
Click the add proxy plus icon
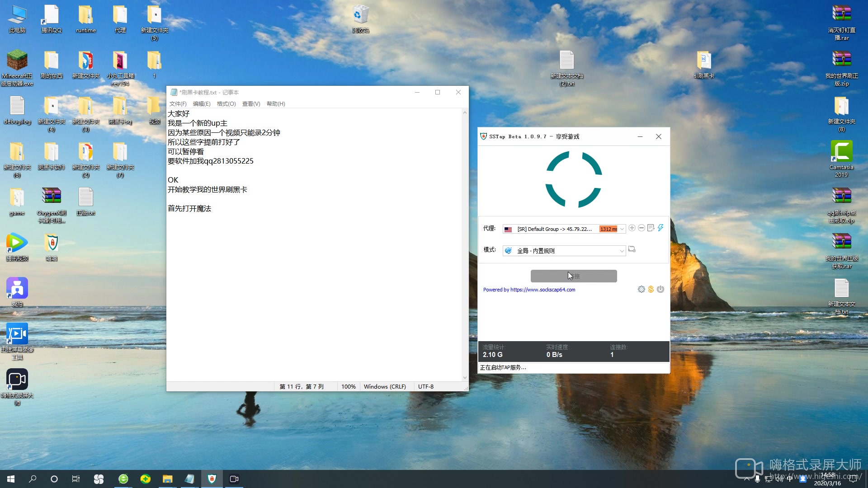point(632,228)
